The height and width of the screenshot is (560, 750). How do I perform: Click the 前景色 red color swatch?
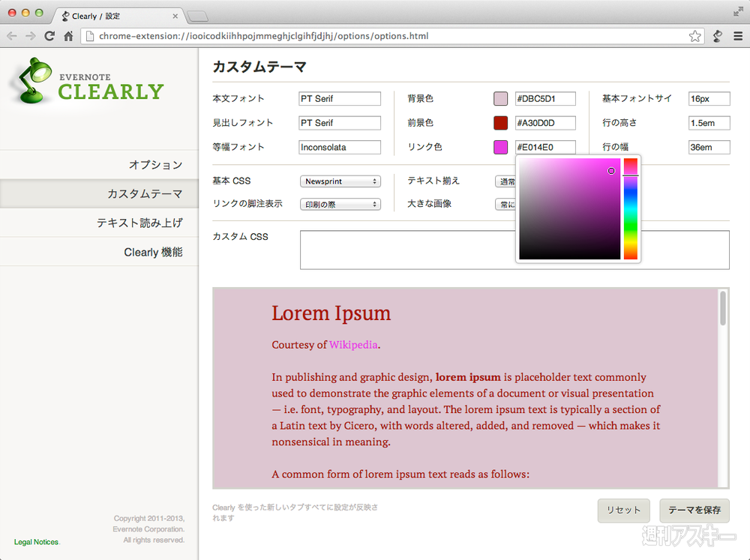pos(500,123)
